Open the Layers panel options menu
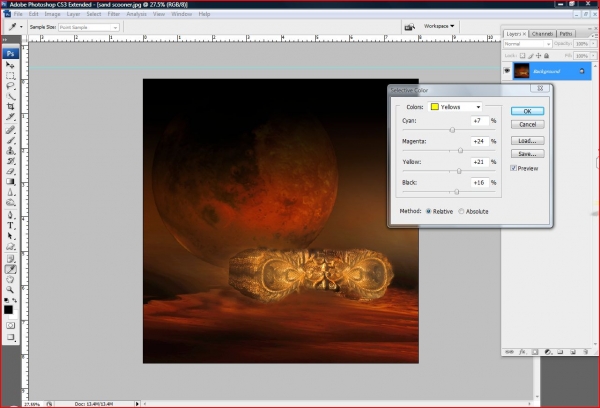The image size is (600, 408). click(x=593, y=35)
